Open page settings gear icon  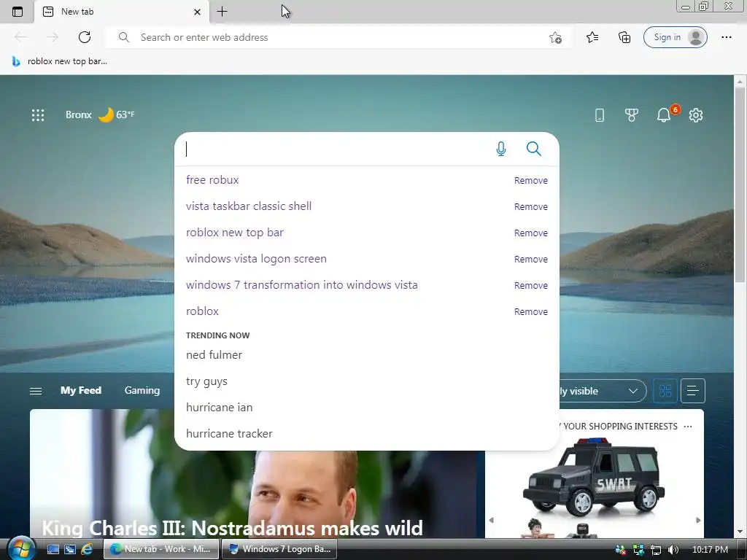[695, 114]
